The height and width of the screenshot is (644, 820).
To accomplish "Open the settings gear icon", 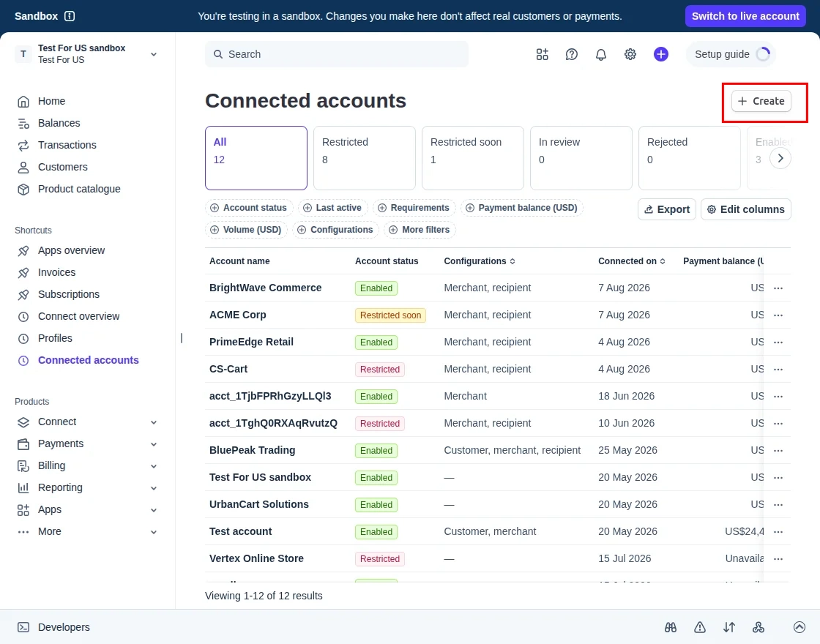I will click(630, 54).
